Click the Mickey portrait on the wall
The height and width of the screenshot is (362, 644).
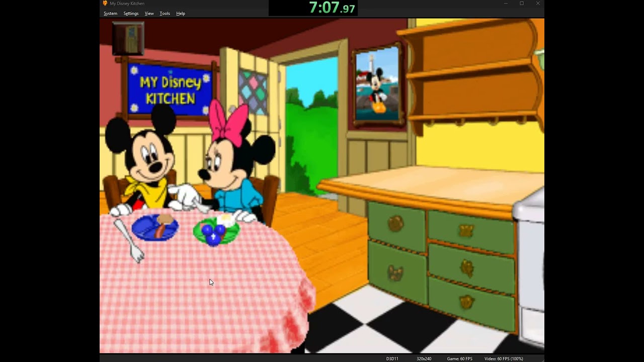[377, 84]
